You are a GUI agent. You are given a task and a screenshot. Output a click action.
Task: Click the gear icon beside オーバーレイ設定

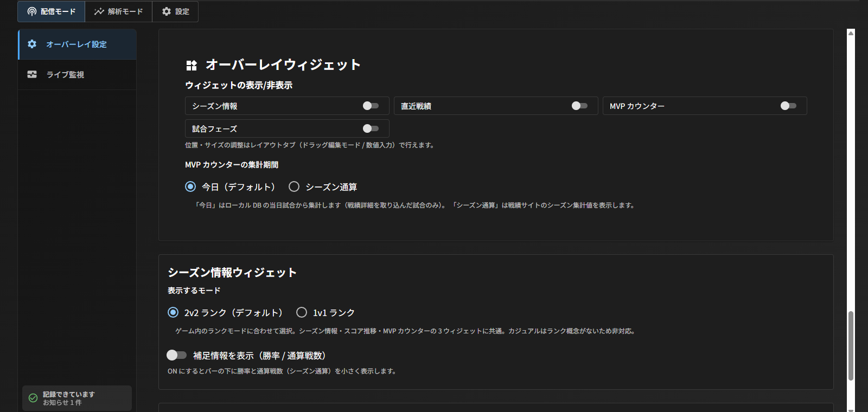click(x=32, y=44)
